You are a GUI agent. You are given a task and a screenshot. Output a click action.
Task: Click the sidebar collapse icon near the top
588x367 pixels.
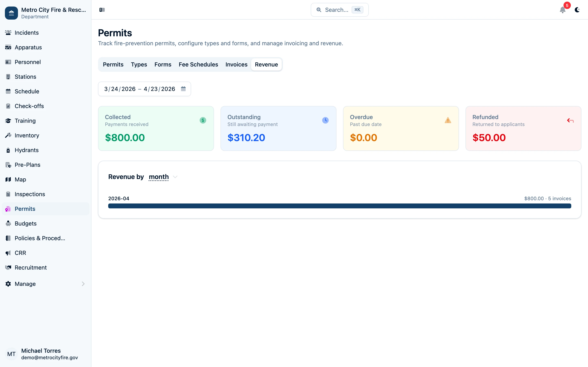coord(102,10)
